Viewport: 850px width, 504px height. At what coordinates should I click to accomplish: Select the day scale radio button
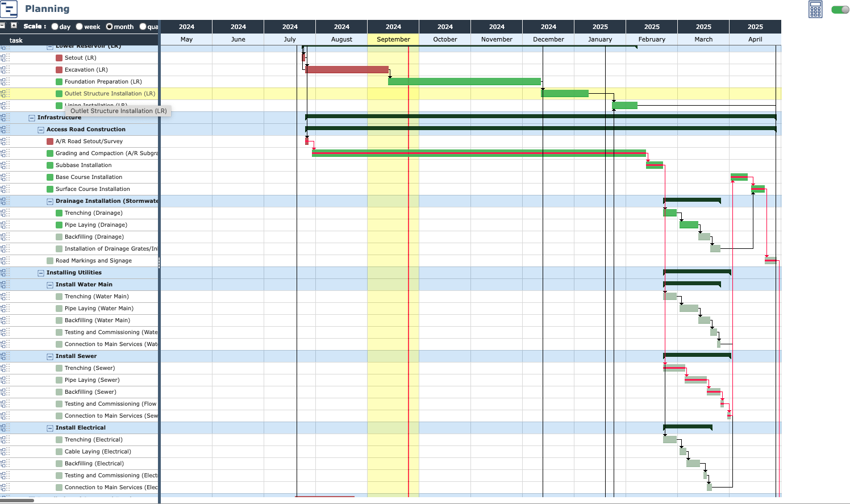[x=55, y=27]
